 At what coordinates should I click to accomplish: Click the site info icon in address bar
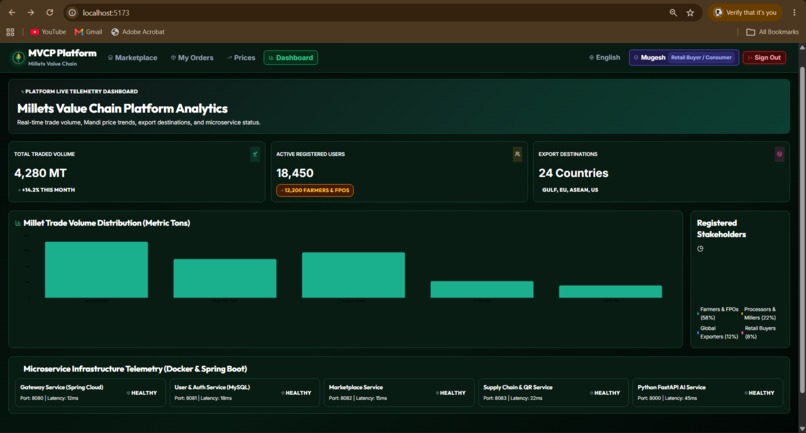(72, 12)
